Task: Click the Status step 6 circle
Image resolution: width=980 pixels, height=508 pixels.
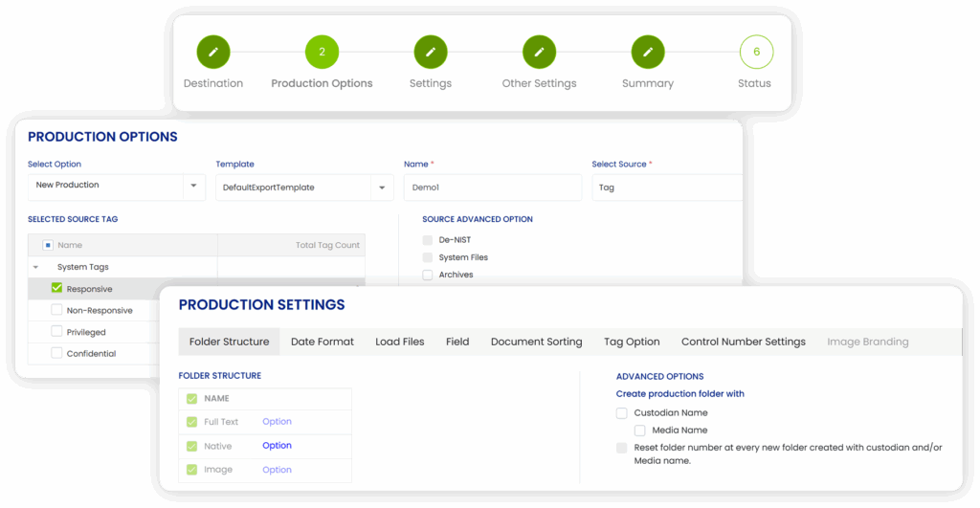Action: 756,52
